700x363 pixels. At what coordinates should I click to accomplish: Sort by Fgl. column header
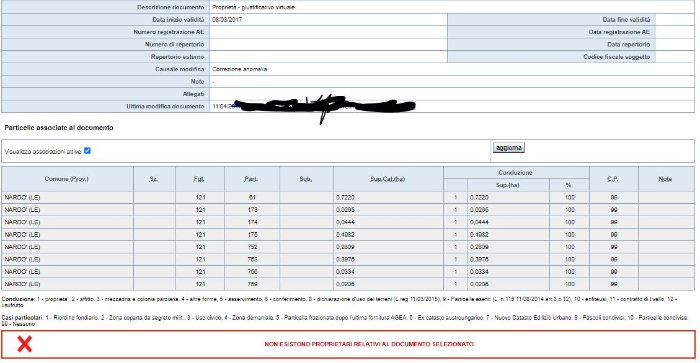[199, 179]
